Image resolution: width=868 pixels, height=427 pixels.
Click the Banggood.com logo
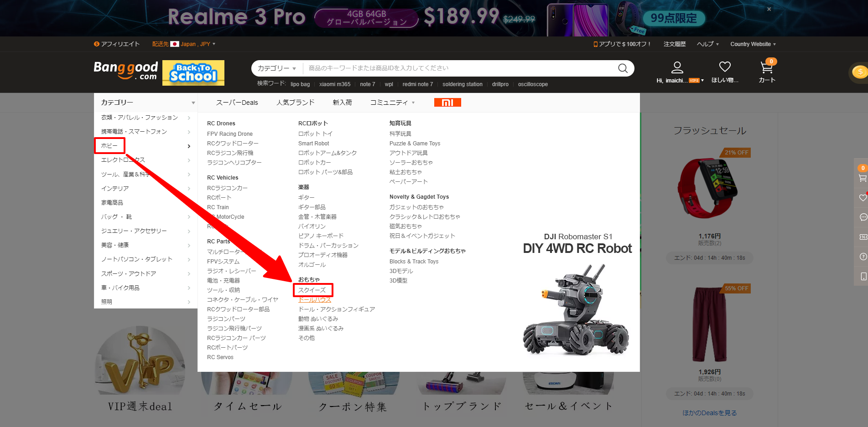click(126, 71)
